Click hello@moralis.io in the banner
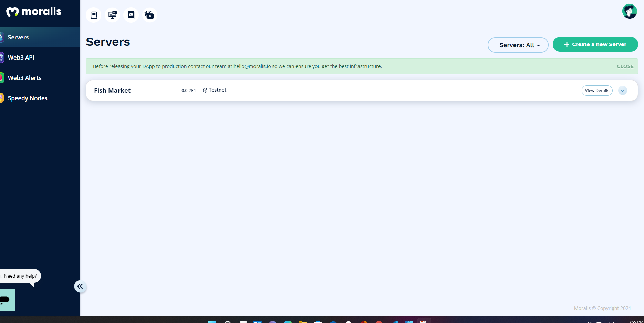 coord(252,66)
